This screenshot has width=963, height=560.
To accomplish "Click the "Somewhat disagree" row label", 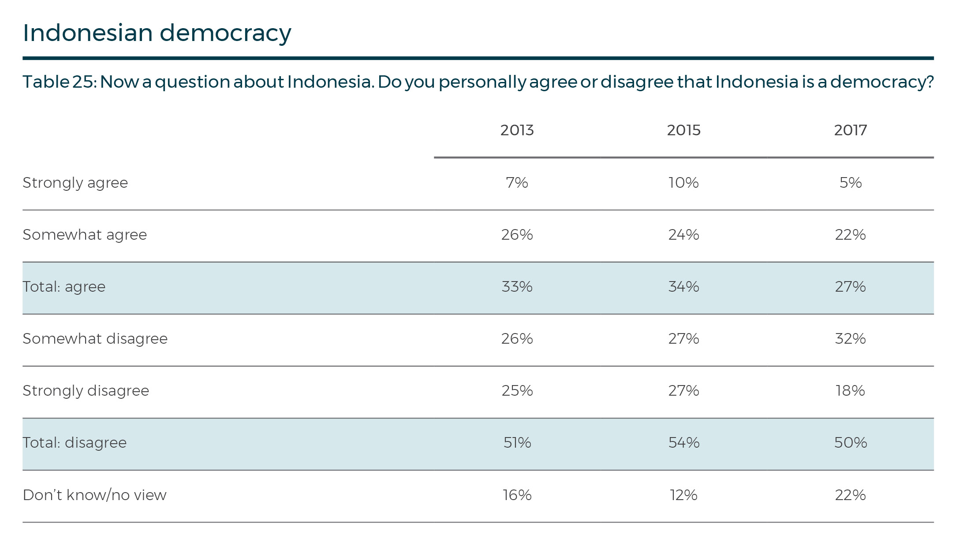I will click(95, 339).
